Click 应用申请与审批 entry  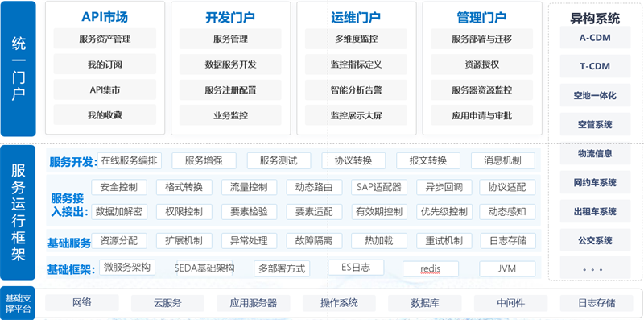point(481,115)
